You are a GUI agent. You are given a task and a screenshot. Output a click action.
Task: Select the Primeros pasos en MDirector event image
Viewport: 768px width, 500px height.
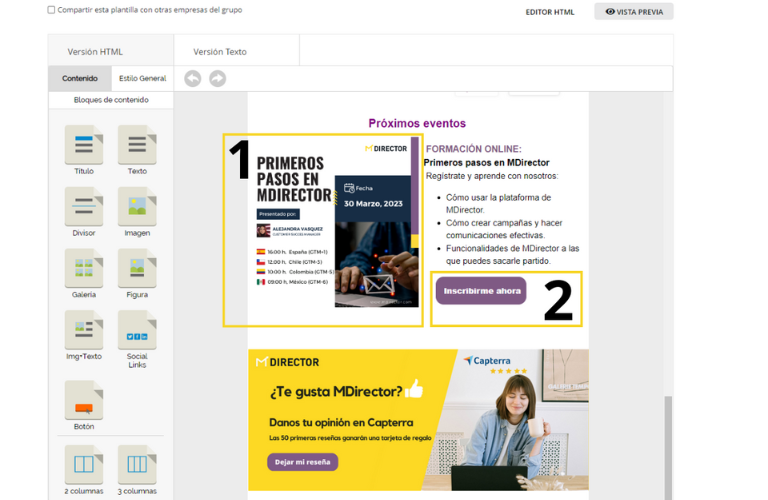(x=334, y=223)
